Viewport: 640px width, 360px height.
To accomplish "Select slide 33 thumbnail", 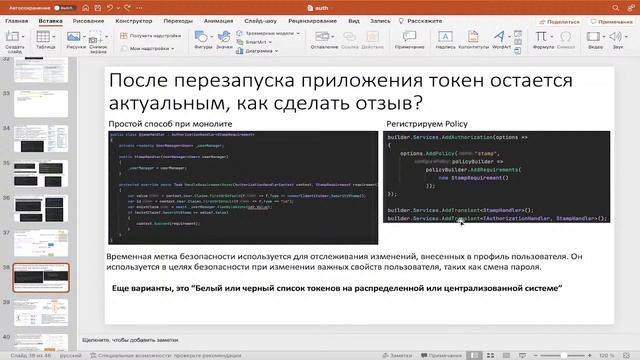I will pyautogui.click(x=41, y=104).
